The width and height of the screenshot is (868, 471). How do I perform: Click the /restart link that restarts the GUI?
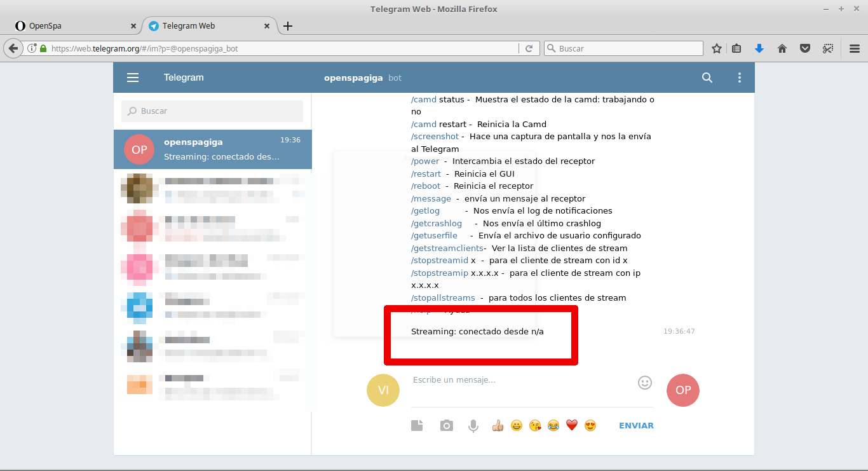(x=426, y=174)
